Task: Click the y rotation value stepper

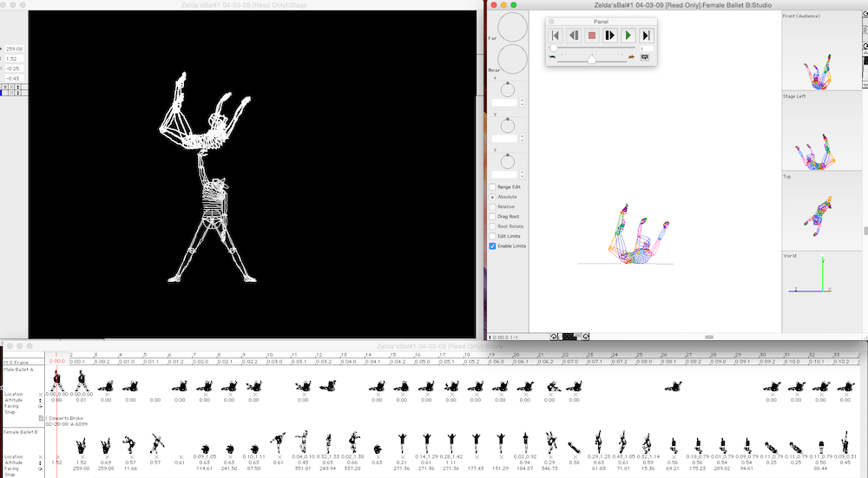Action: [523, 138]
